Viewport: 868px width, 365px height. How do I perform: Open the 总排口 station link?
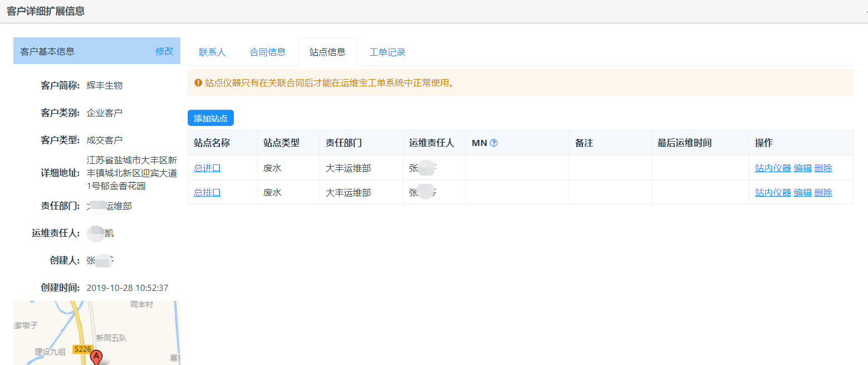[x=207, y=192]
